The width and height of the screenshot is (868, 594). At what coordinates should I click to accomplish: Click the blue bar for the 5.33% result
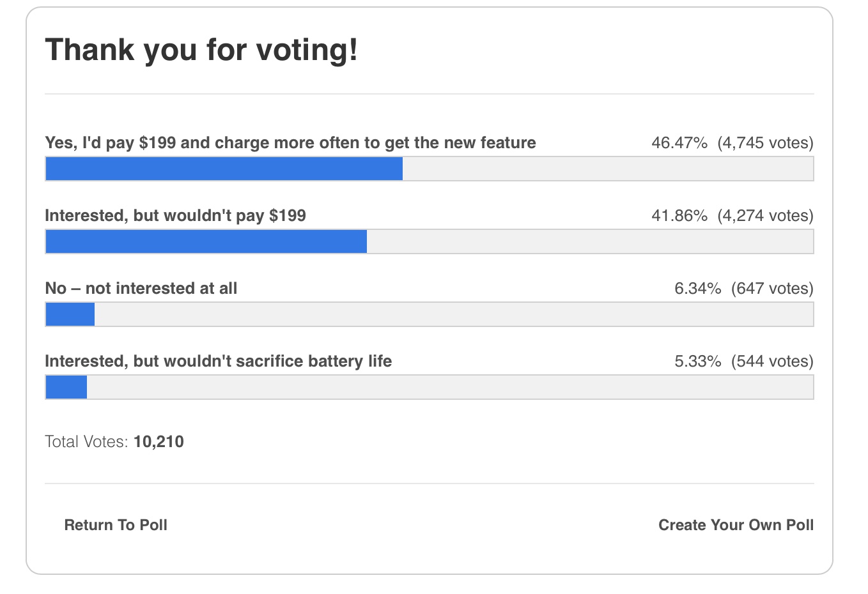point(66,387)
